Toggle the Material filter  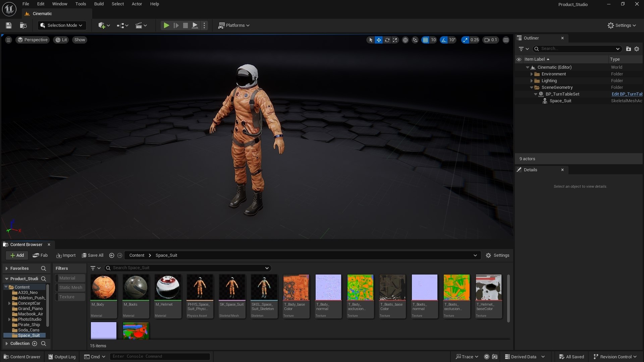70,278
